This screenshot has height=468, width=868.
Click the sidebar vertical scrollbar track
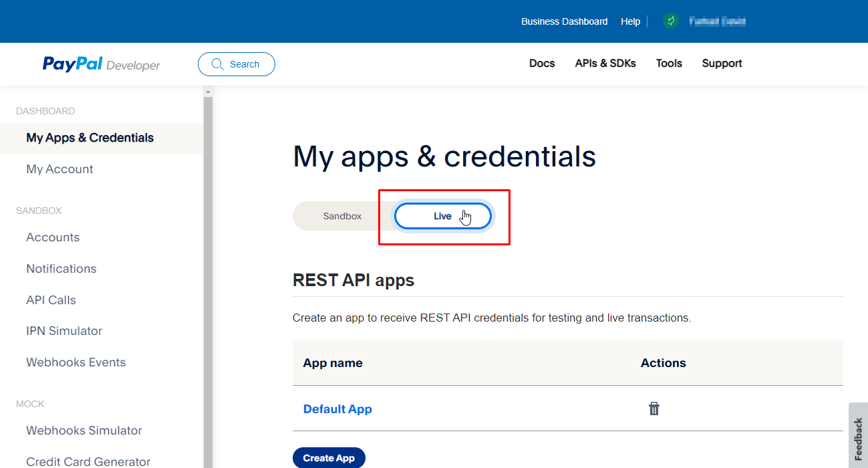pyautogui.click(x=208, y=282)
